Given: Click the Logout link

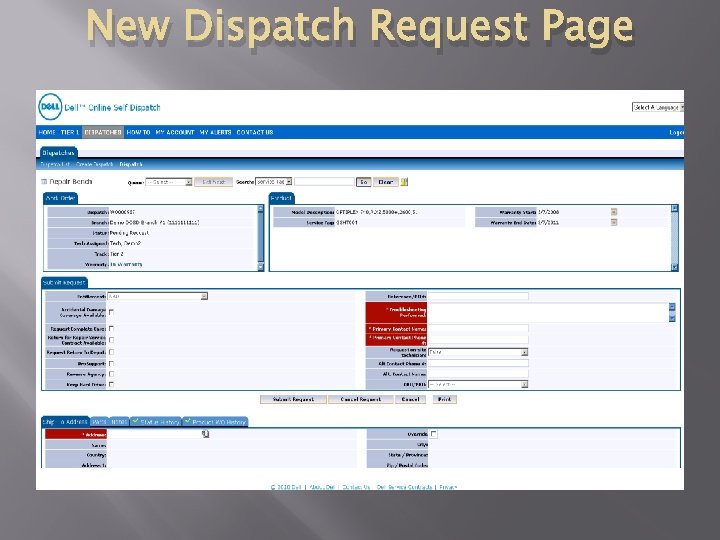Looking at the screenshot, I should click(x=676, y=132).
